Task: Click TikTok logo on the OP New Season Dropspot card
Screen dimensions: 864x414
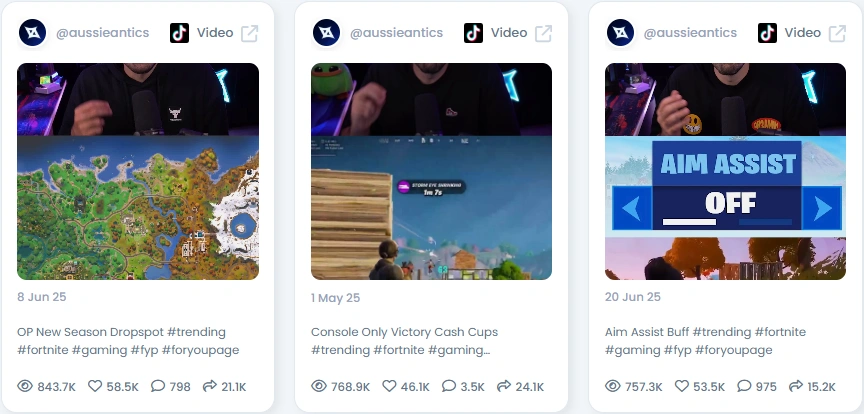Action: pos(179,33)
